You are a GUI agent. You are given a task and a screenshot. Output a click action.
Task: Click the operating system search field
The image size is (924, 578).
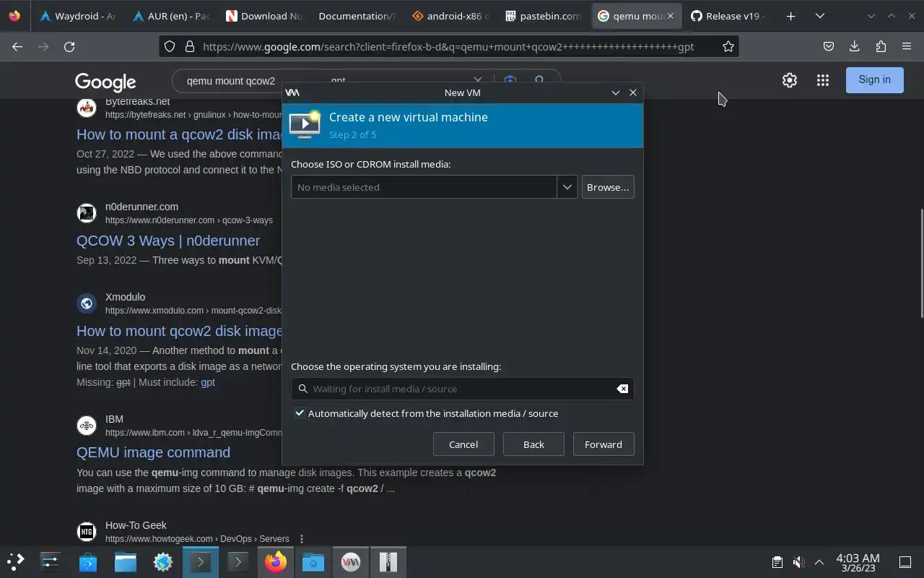(x=462, y=389)
